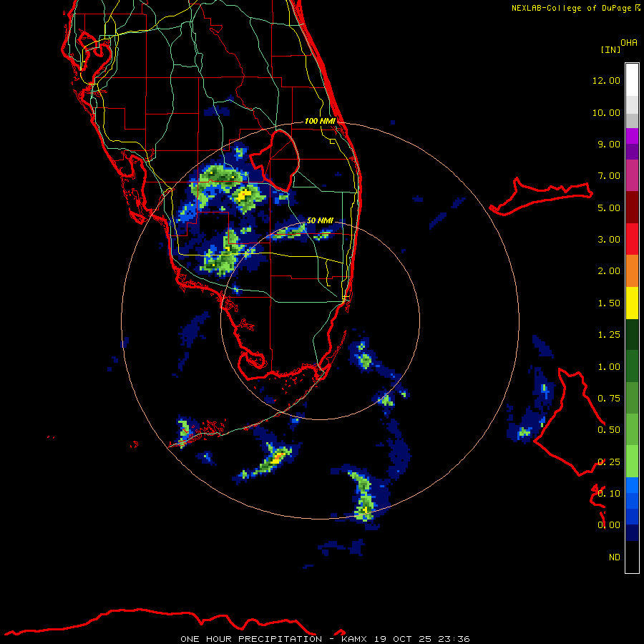Pick the black ND swatch in the legend
Viewport: 644px width, 644px height.
click(x=632, y=557)
